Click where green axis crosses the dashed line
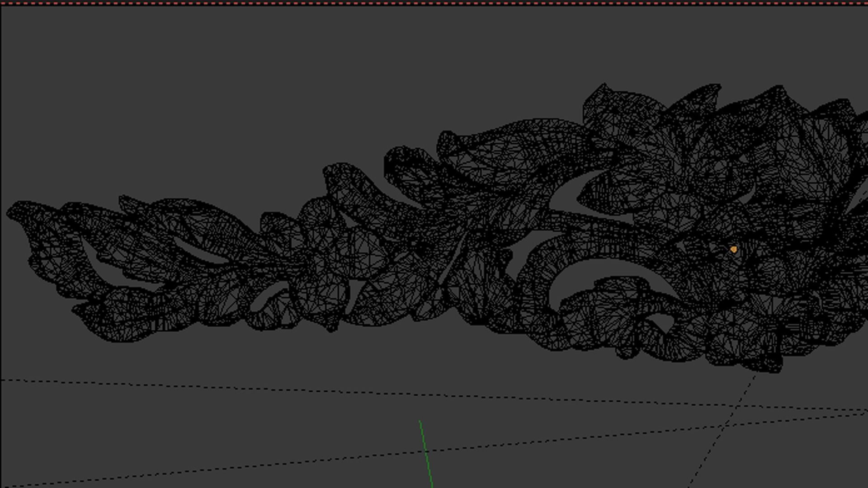The width and height of the screenshot is (868, 488). [x=425, y=450]
